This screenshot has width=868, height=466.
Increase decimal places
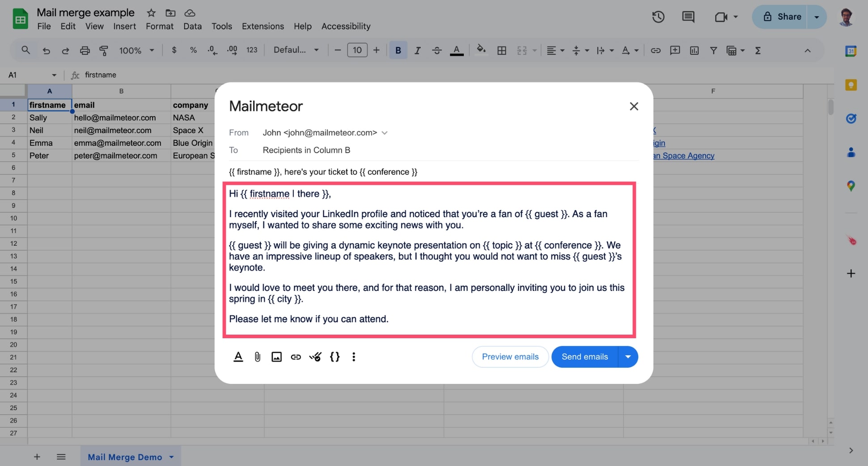232,50
